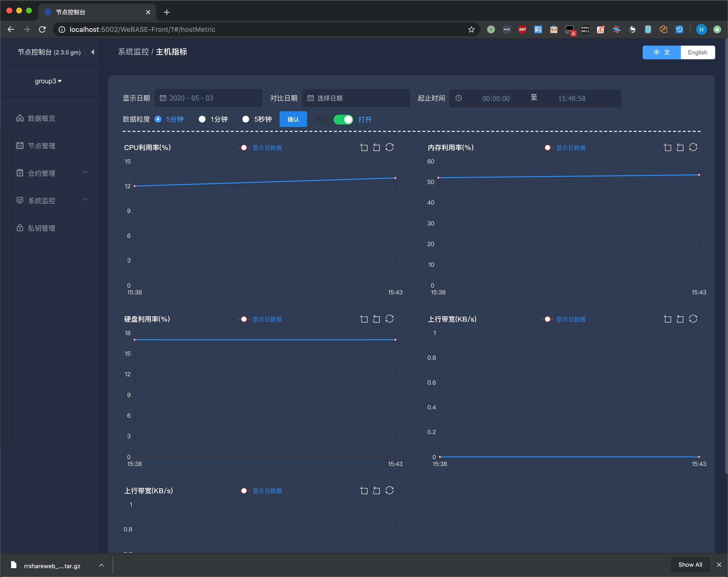Click the clock icon in the time range field

point(458,98)
